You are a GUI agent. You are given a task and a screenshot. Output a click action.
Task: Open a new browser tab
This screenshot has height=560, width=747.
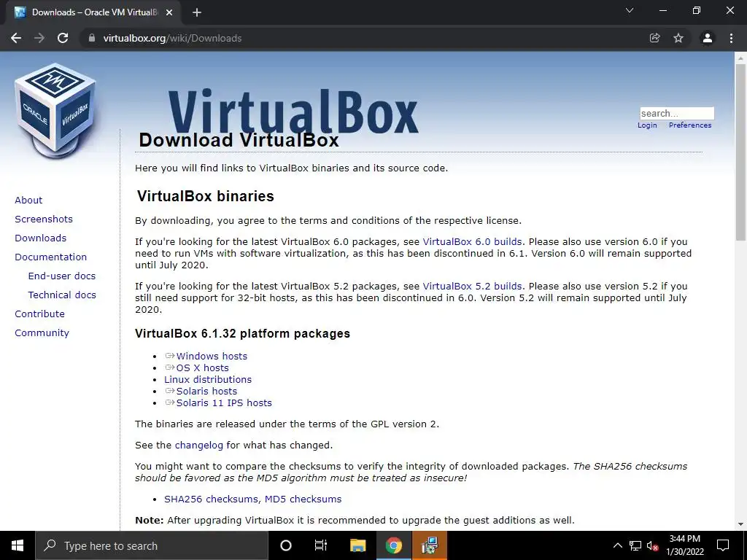click(x=197, y=12)
